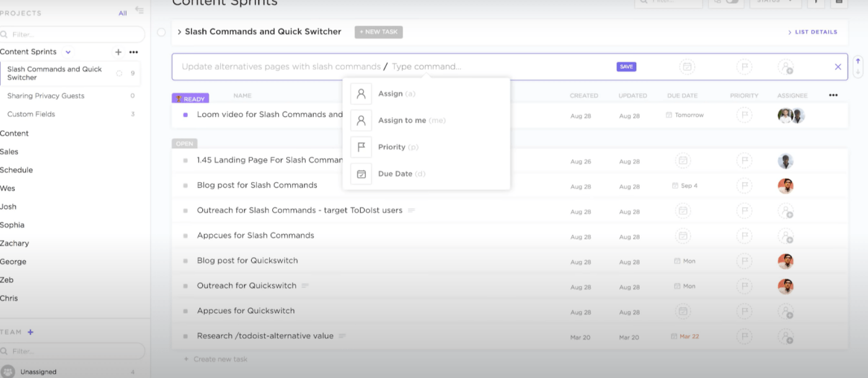Toggle status square of Research /todoist-alternative value
This screenshot has height=378, width=868.
coord(185,336)
